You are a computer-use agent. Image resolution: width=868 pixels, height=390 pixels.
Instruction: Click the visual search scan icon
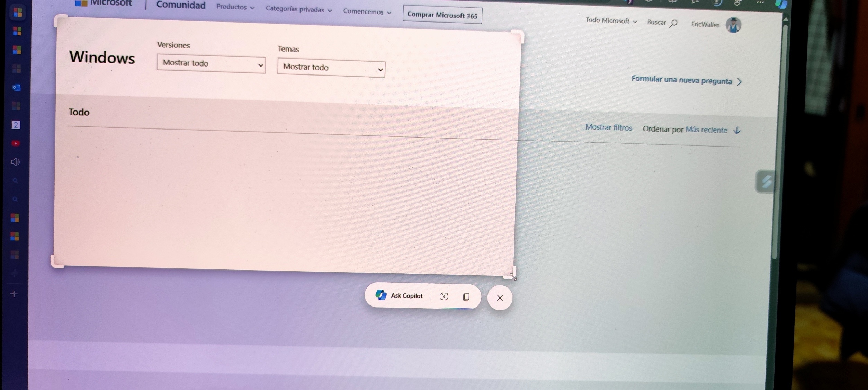click(444, 296)
